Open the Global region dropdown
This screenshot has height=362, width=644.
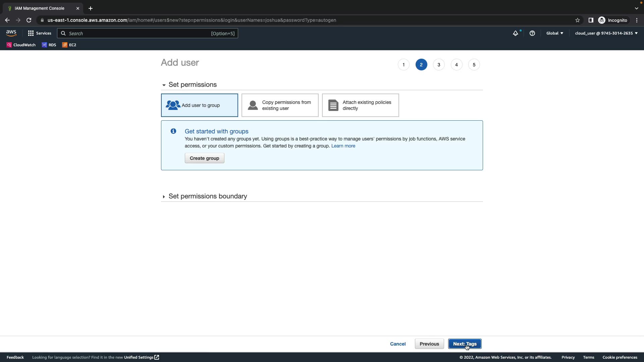point(554,33)
